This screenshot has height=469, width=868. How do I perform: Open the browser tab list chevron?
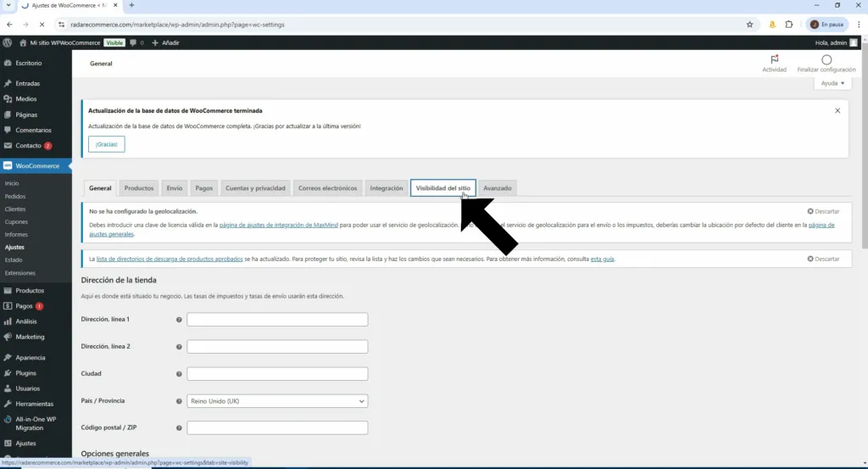8,5
